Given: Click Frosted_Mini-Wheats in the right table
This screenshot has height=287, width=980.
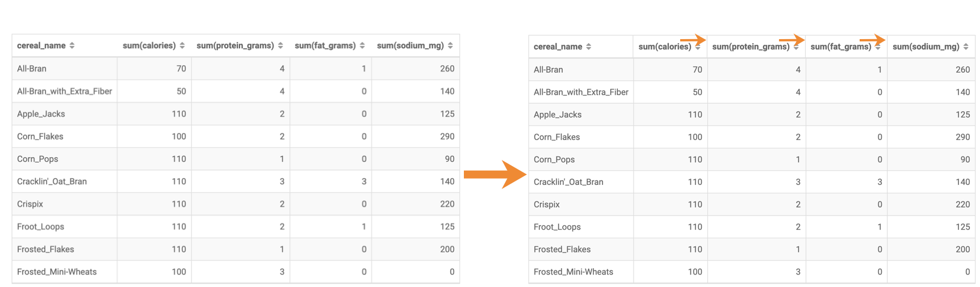Looking at the screenshot, I should tap(573, 272).
